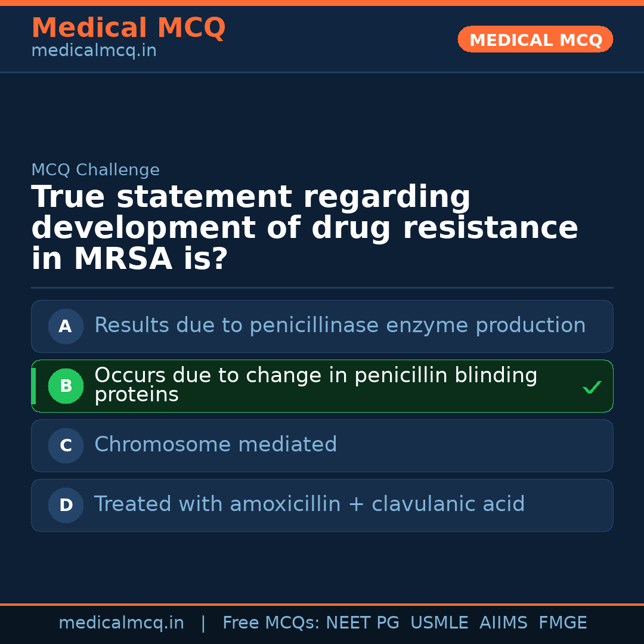Select the penicillinase enzyme production answer

340,326
